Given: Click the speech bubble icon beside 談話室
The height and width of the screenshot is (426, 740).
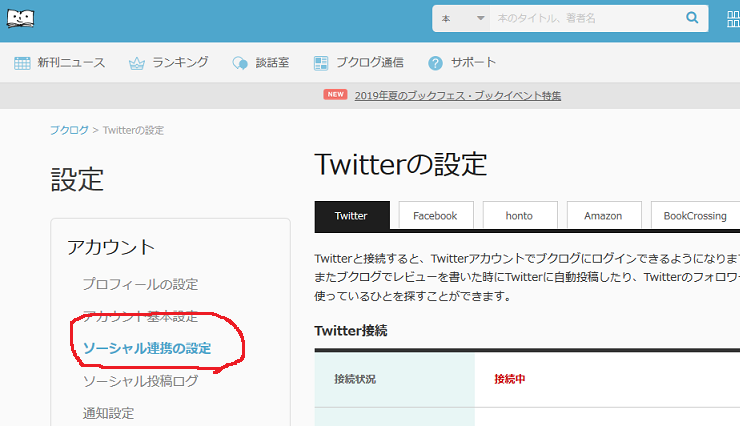Looking at the screenshot, I should tap(240, 63).
